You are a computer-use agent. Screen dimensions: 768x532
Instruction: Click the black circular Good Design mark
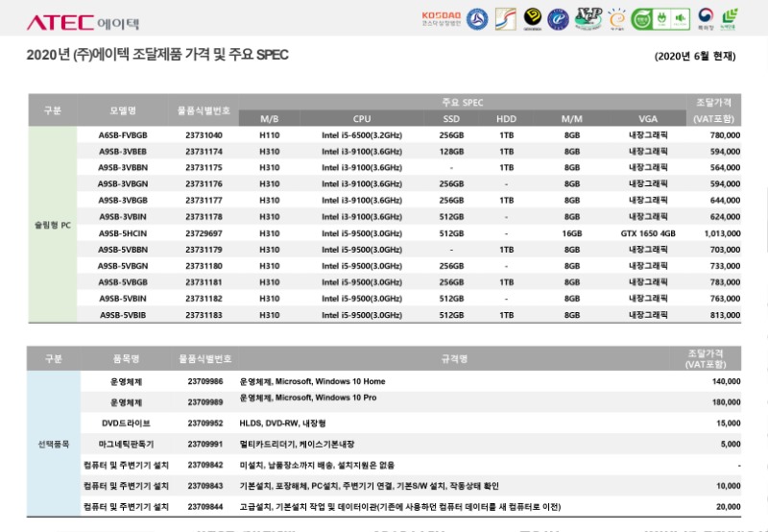tap(533, 18)
